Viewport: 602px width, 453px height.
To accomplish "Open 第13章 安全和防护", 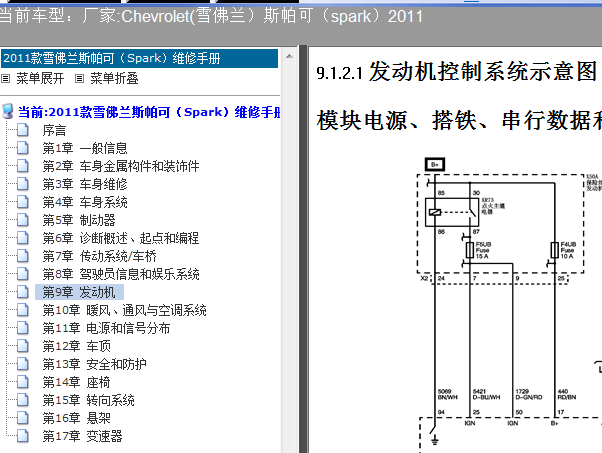I will [94, 364].
